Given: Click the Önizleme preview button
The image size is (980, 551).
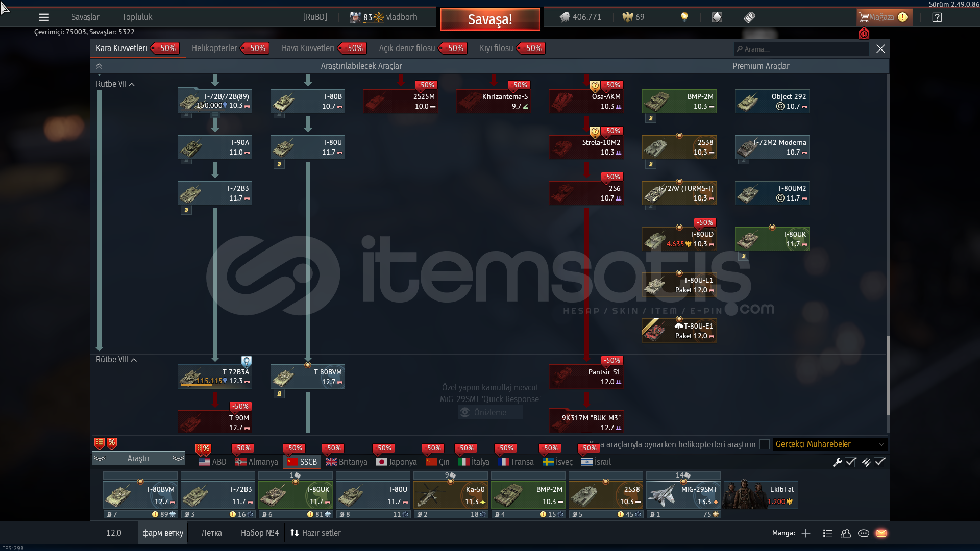Looking at the screenshot, I should click(x=490, y=412).
